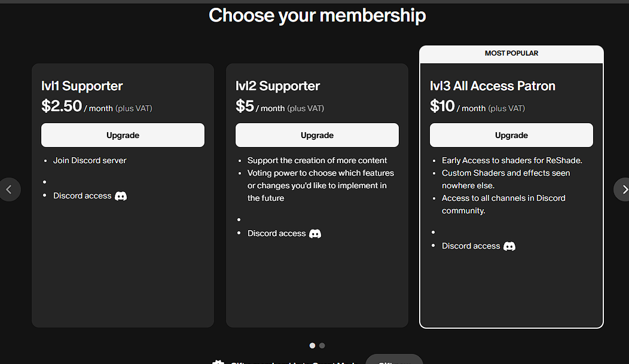The width and height of the screenshot is (629, 364).
Task: Upgrade to lvl3 All Access Patron
Action: (x=511, y=135)
